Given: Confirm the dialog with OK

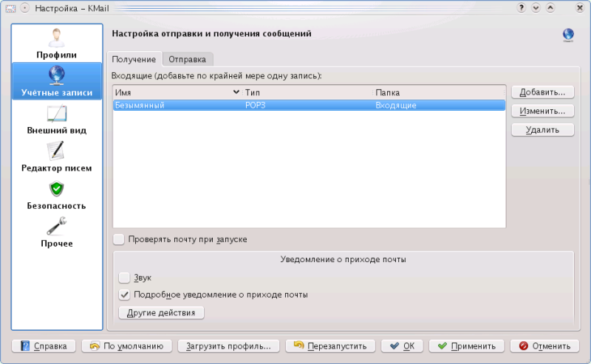Looking at the screenshot, I should click(402, 346).
